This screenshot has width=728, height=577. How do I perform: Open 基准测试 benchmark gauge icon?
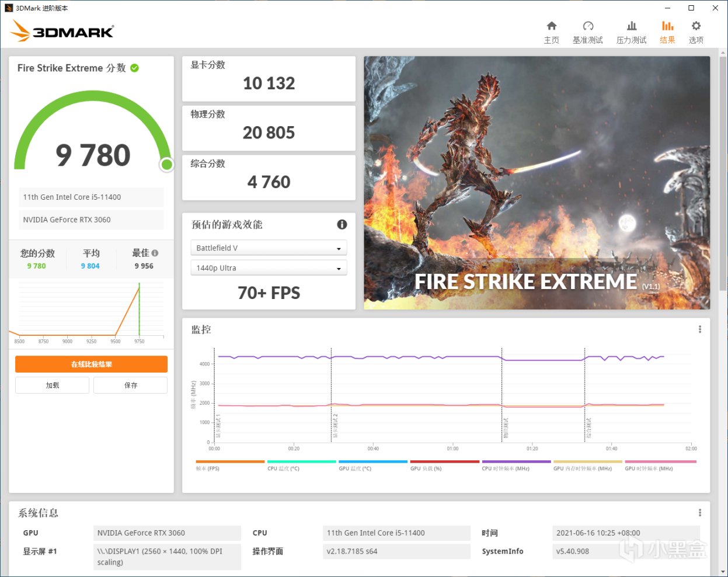pyautogui.click(x=588, y=26)
